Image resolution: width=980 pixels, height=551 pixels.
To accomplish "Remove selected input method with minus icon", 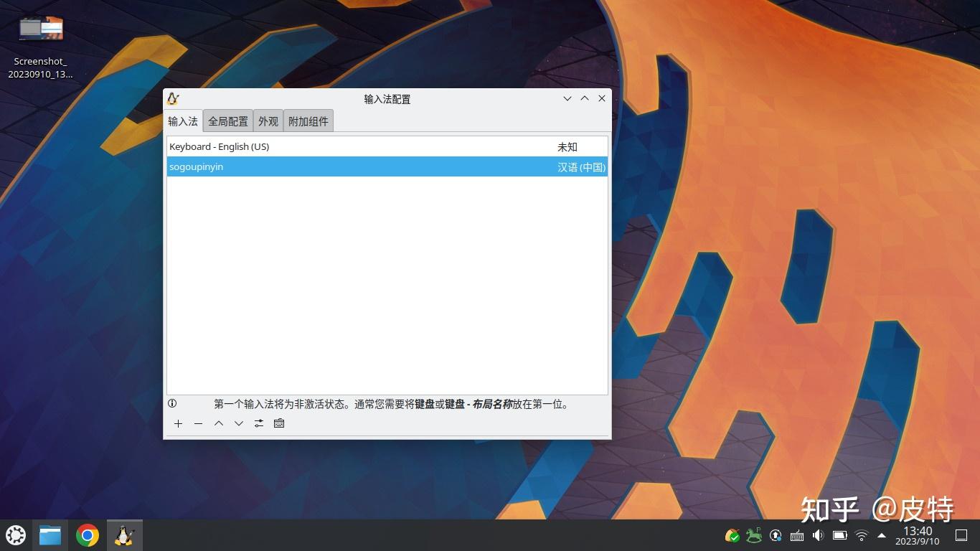I will click(x=198, y=423).
